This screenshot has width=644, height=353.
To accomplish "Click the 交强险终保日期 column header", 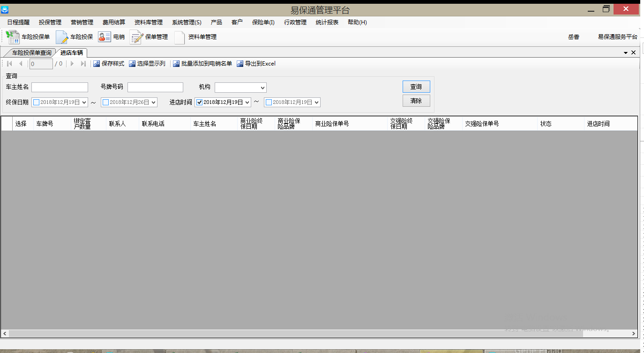I will pos(406,124).
